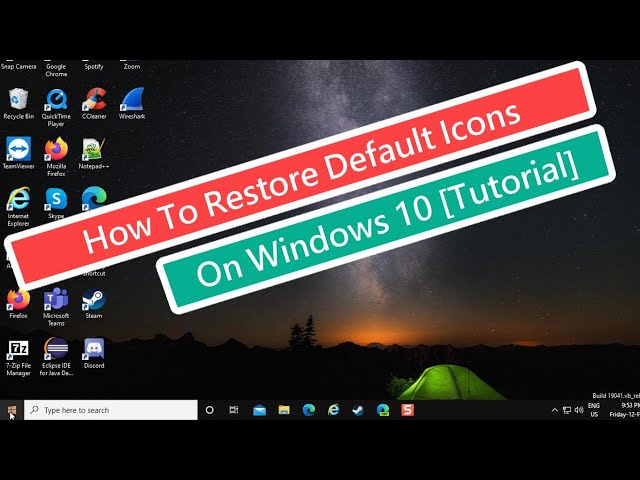Select the Zoom desktop label
The image size is (640, 480).
[132, 67]
